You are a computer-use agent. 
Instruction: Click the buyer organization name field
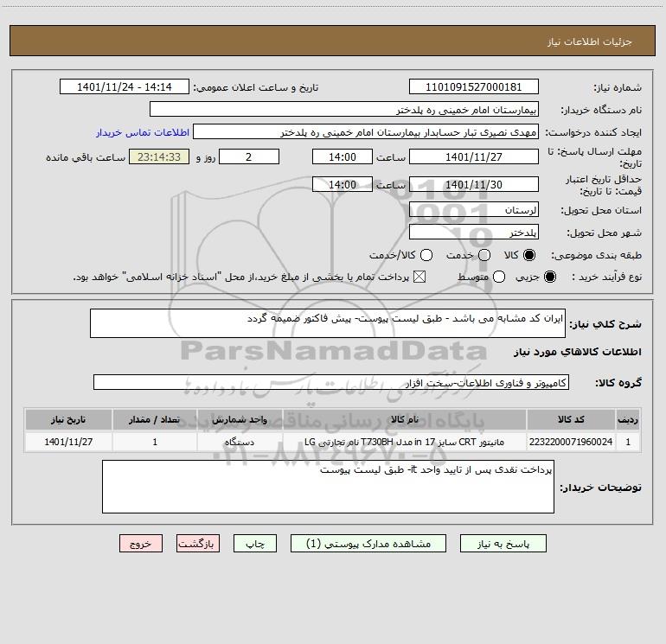[x=344, y=109]
